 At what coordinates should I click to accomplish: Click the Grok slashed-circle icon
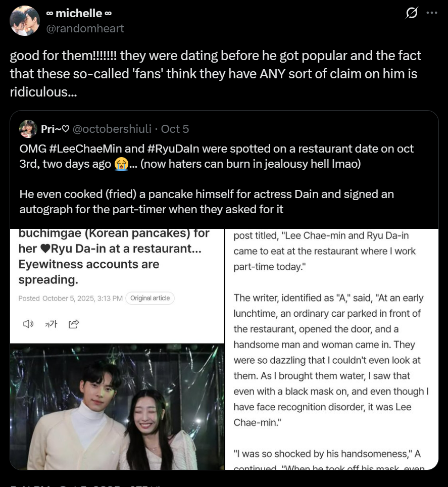pos(412,14)
